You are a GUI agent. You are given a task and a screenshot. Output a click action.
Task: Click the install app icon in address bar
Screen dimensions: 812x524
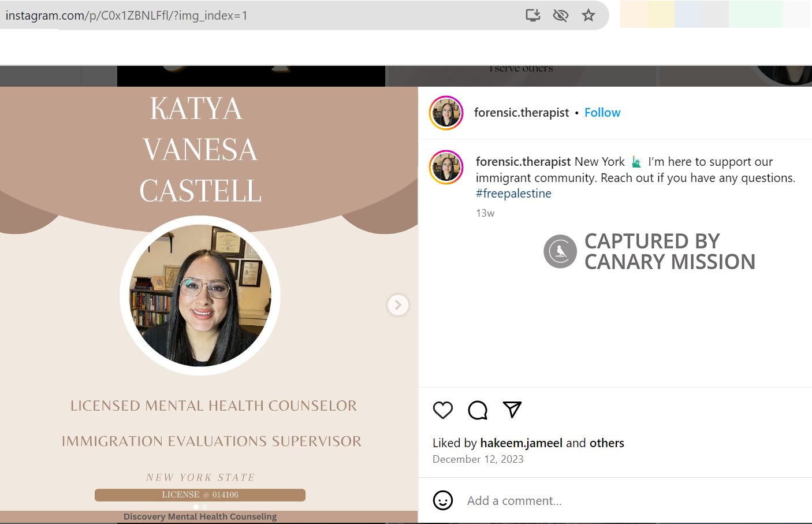[x=532, y=15]
